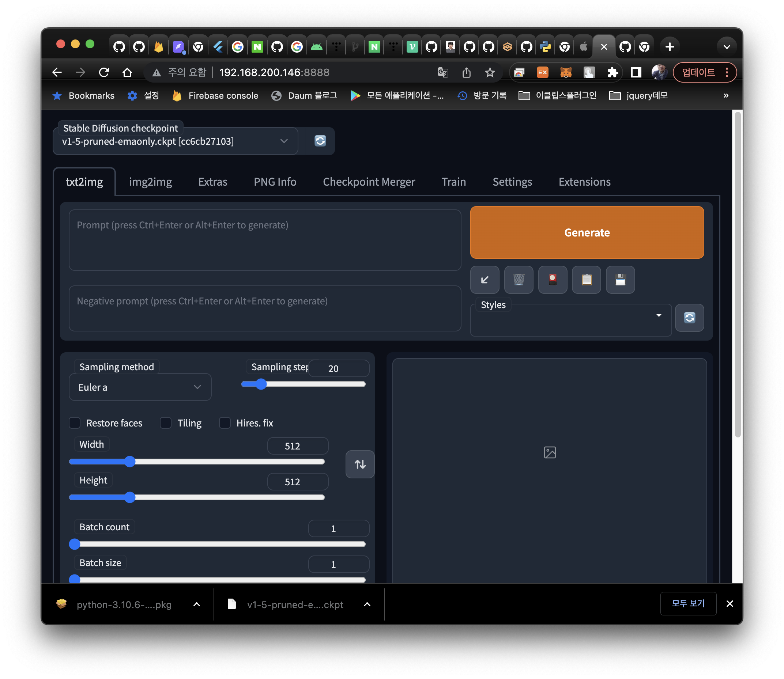
Task: Click into the Negative prompt text field
Action: coord(265,308)
